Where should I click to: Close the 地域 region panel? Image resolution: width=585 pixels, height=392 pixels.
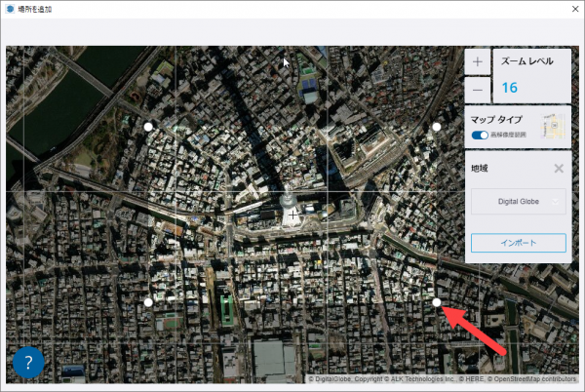(x=559, y=168)
